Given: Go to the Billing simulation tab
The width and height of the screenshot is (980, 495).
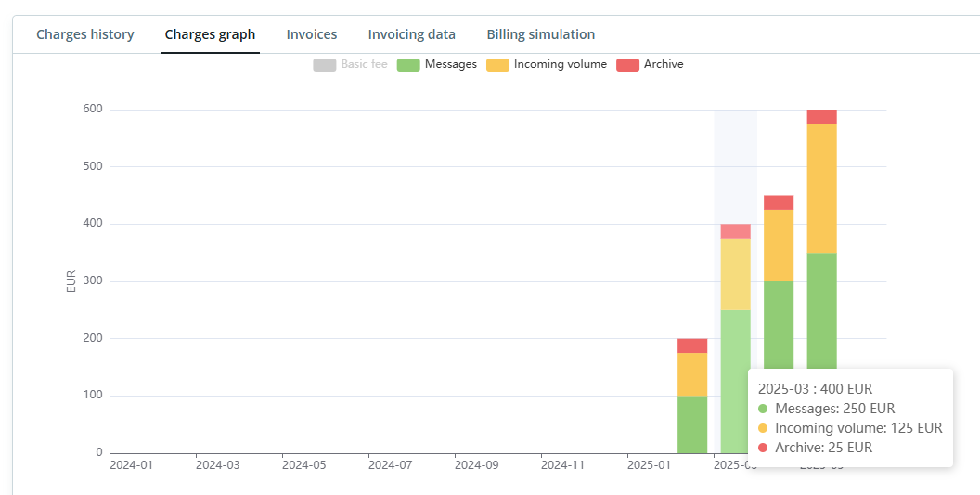Looking at the screenshot, I should pos(541,34).
